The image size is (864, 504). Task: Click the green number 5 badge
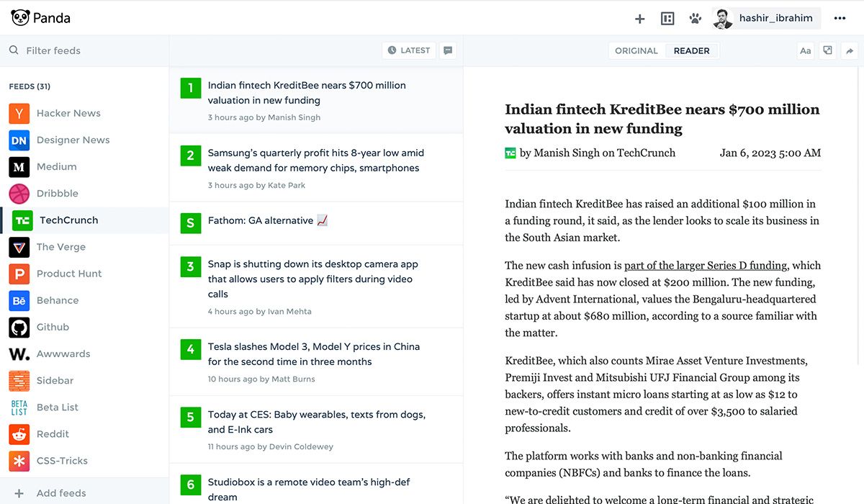190,417
